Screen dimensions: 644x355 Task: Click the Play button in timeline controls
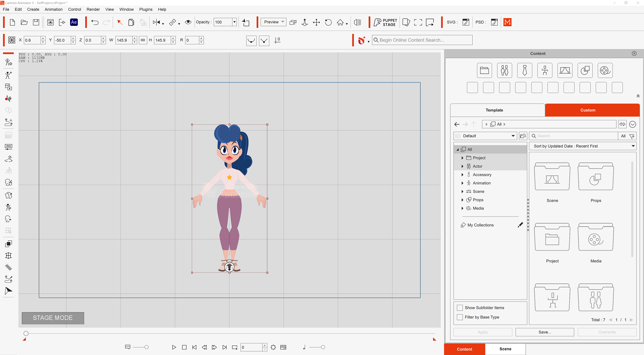point(174,347)
